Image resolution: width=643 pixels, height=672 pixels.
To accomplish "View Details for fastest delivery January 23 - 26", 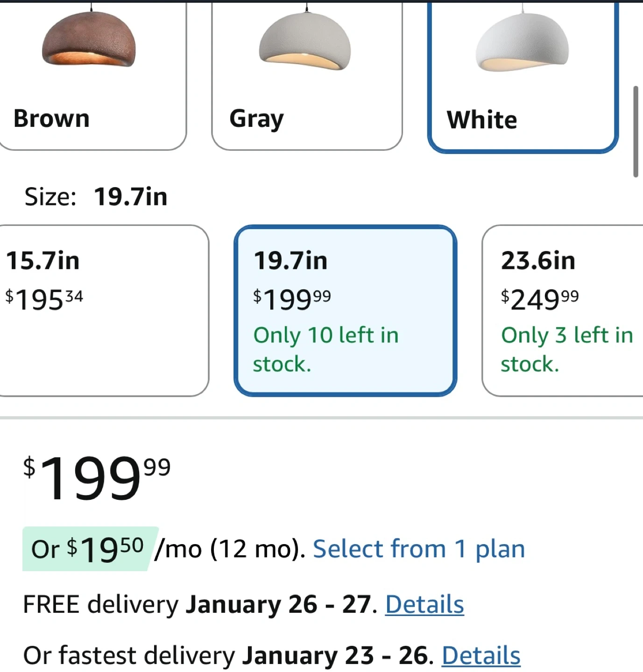I will tap(481, 656).
